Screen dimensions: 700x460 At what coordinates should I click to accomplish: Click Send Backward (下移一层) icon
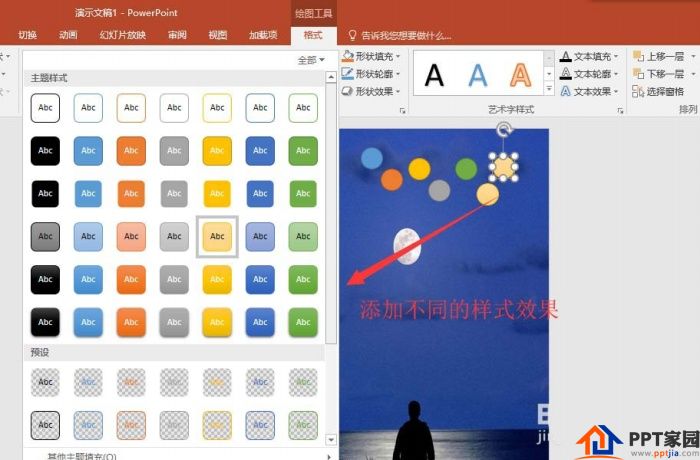coord(638,74)
